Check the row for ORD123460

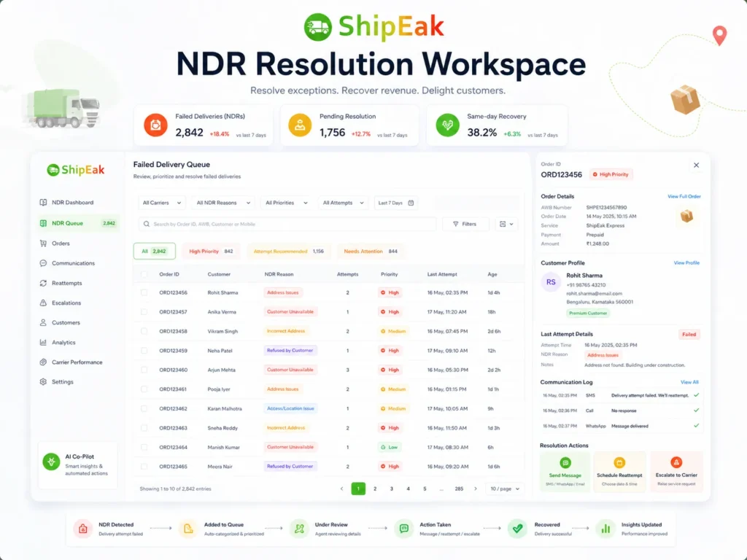click(x=144, y=370)
